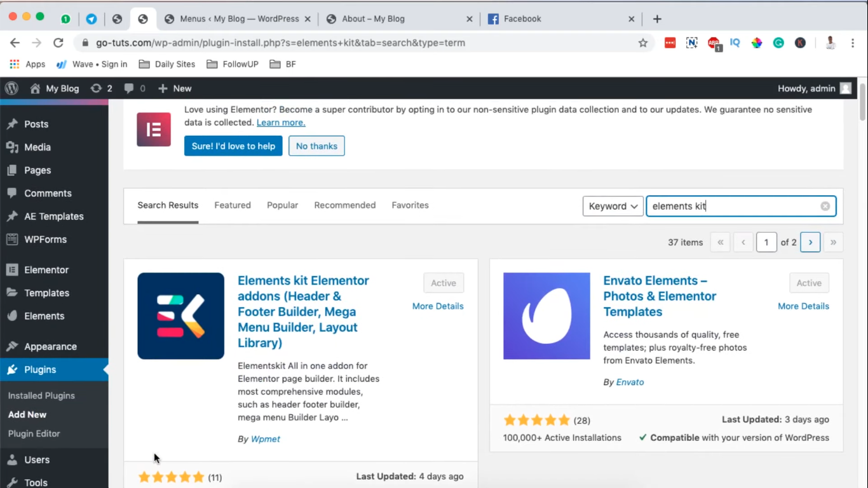Dismiss with the No thanks button
This screenshot has height=488, width=868.
[316, 146]
